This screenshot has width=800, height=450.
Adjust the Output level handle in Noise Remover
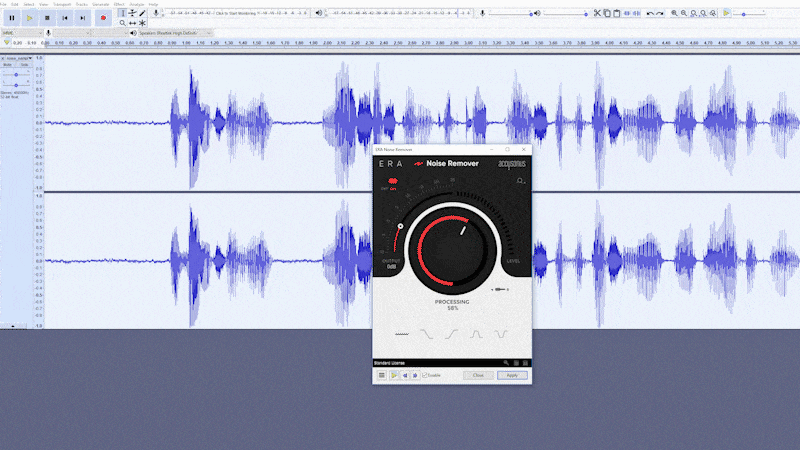pyautogui.click(x=401, y=226)
